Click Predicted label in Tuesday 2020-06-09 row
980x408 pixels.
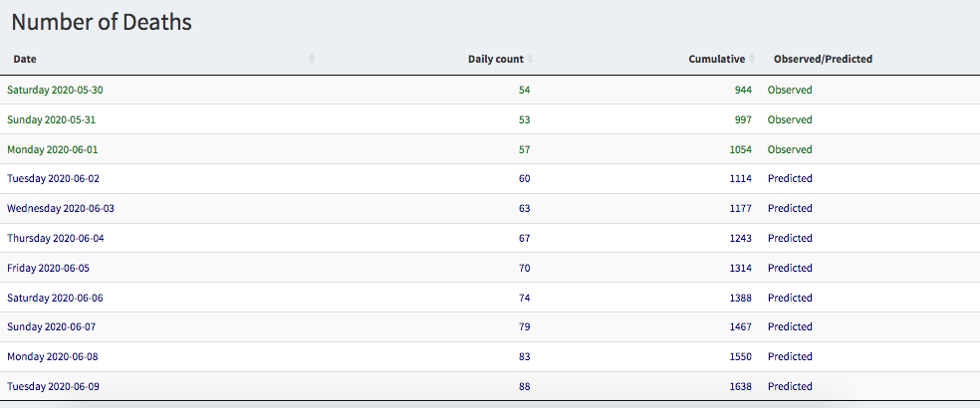click(x=790, y=386)
